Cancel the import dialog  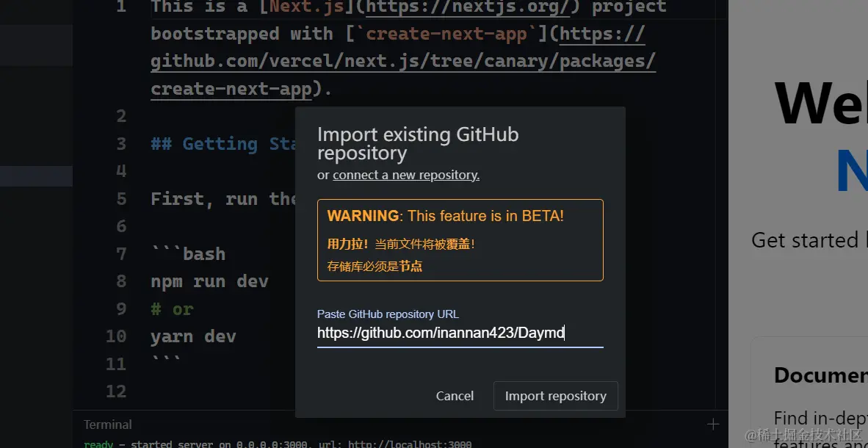tap(455, 396)
